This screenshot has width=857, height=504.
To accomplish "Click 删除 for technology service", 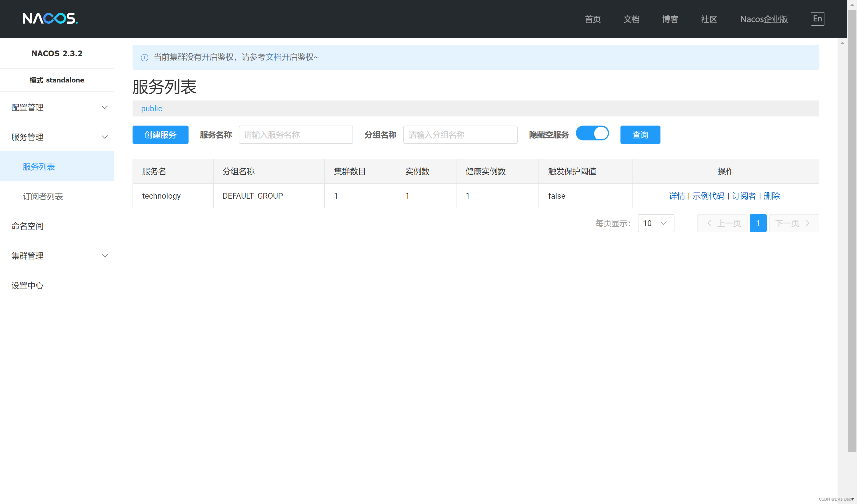I will tap(771, 196).
